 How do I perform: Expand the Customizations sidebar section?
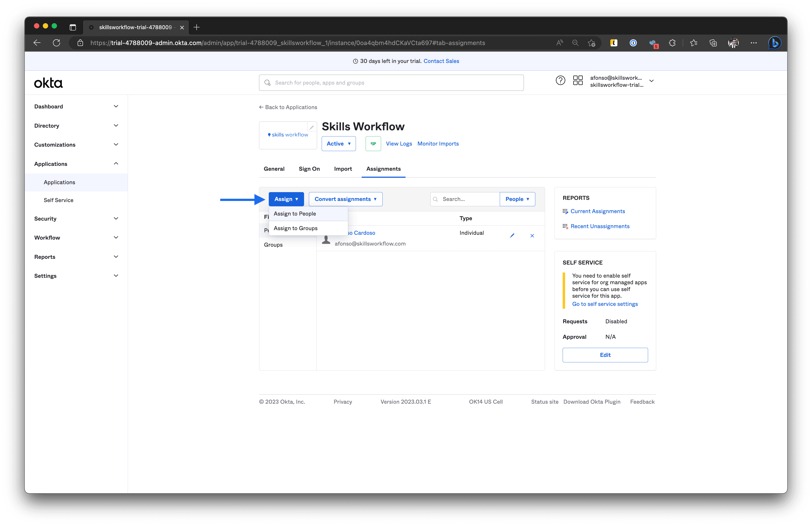pyautogui.click(x=76, y=145)
